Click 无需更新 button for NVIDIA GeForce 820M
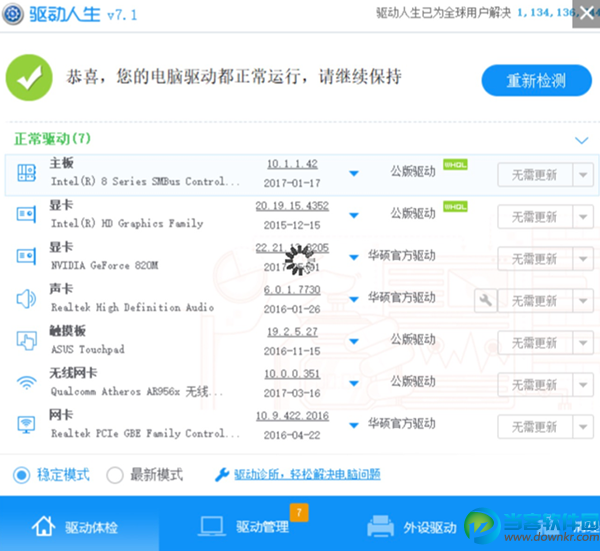This screenshot has height=551, width=600. 535,259
